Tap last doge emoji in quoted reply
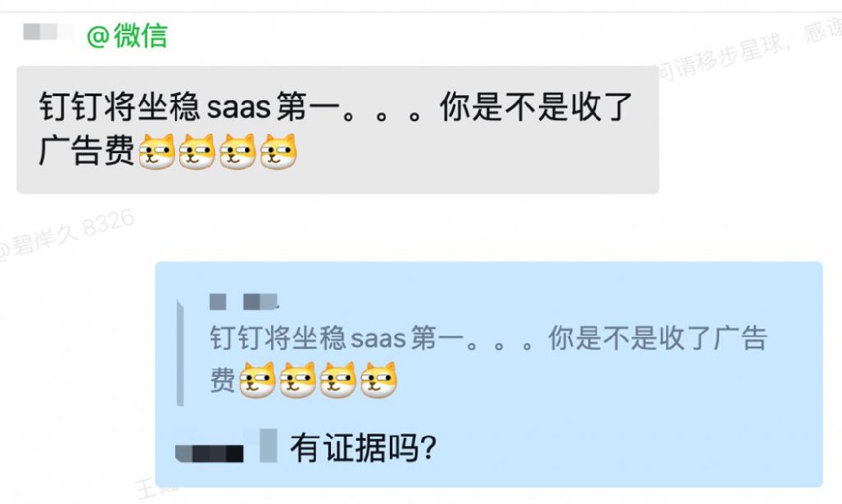Screen dimensions: 842x504 379,380
